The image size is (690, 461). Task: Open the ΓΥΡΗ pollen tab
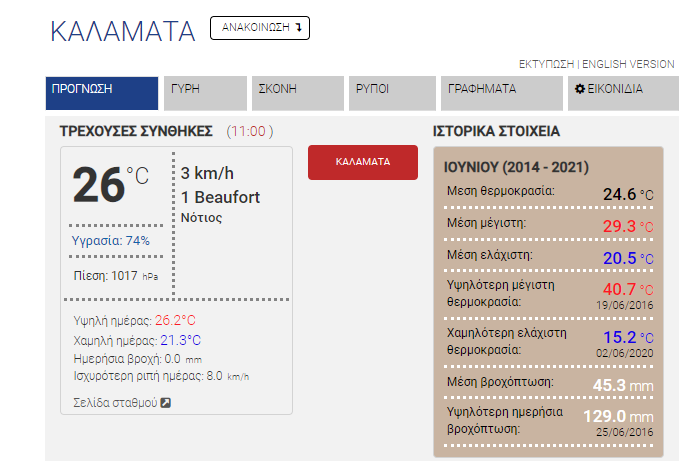point(205,93)
